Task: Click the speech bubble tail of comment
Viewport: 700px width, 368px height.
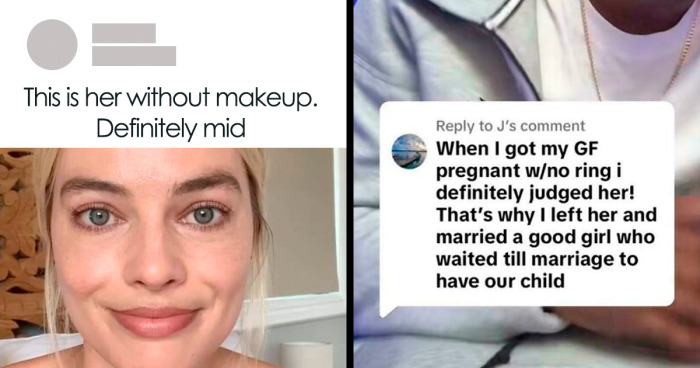Action: [x=387, y=311]
